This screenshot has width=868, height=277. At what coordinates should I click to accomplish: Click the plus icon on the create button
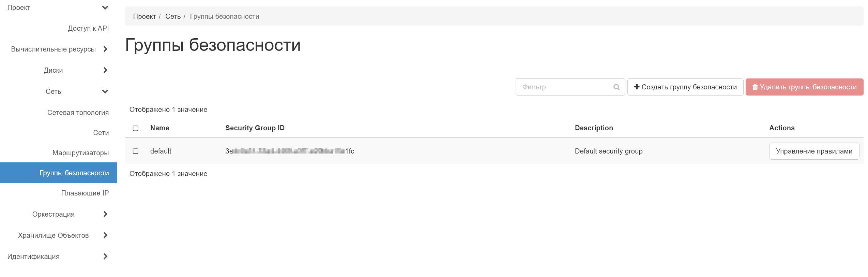637,87
